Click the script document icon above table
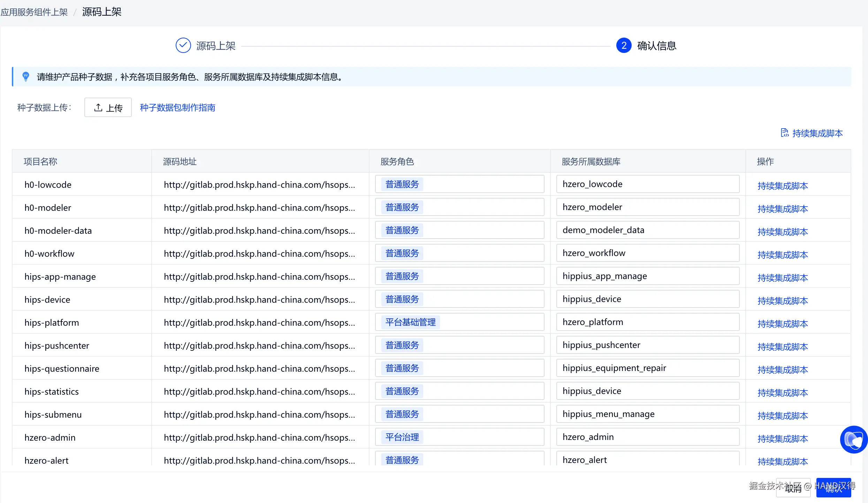 coord(784,133)
